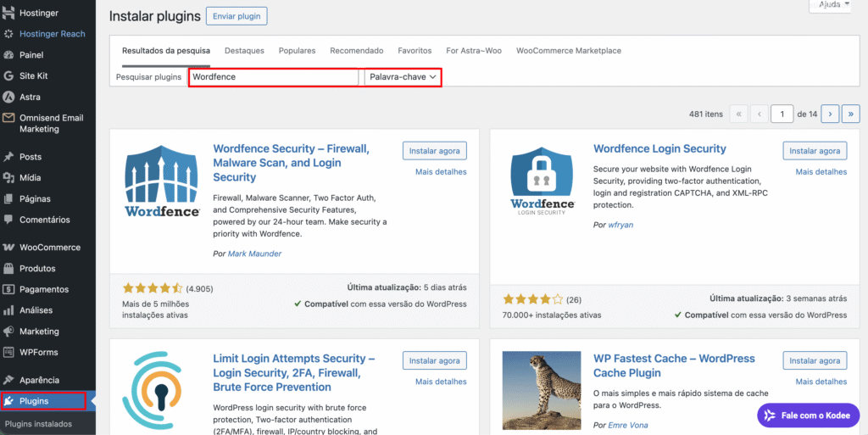The height and width of the screenshot is (435, 868).
Task: Click the Wordfence Login Security padlock logo
Action: pyautogui.click(x=542, y=181)
